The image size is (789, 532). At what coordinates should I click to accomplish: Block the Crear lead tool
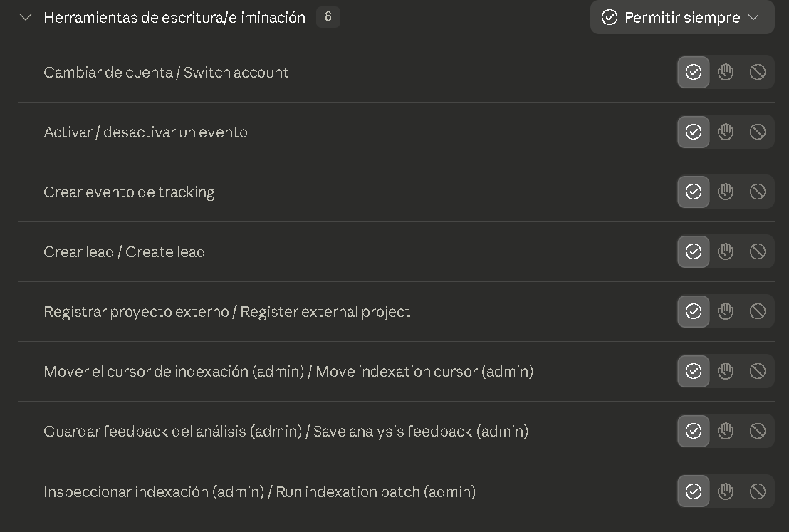pos(757,251)
